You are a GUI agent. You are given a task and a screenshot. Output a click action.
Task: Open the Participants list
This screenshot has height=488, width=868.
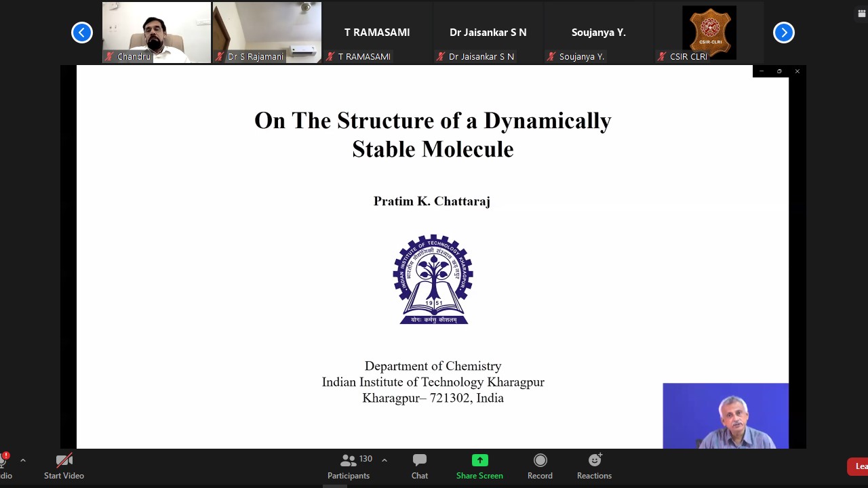(349, 466)
